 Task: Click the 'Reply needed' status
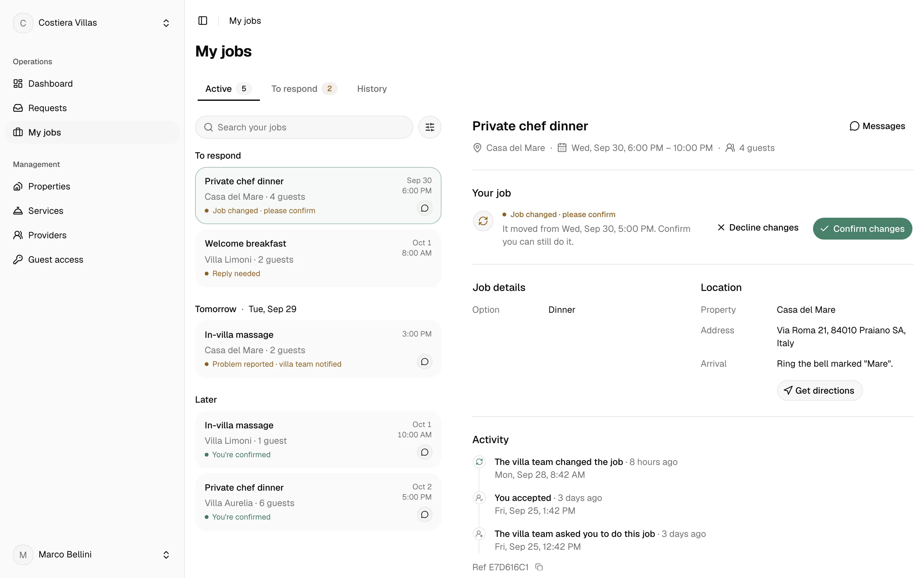point(236,274)
